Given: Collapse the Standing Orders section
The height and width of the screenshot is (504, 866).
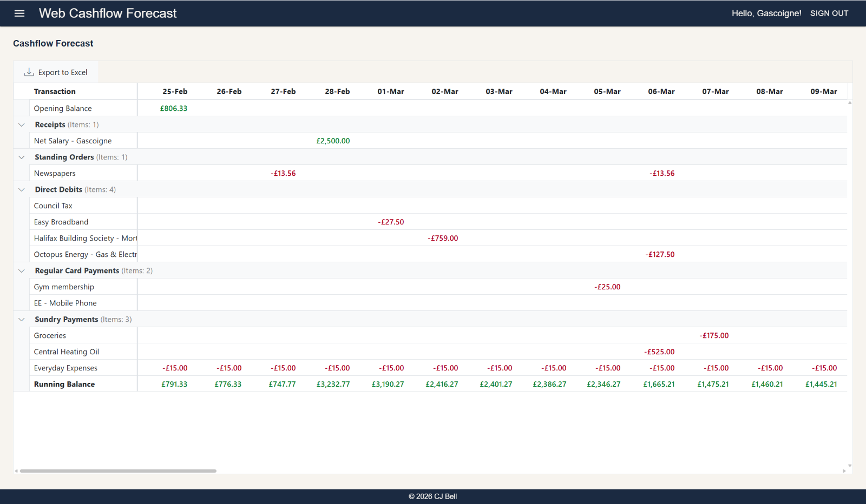Looking at the screenshot, I should [21, 157].
